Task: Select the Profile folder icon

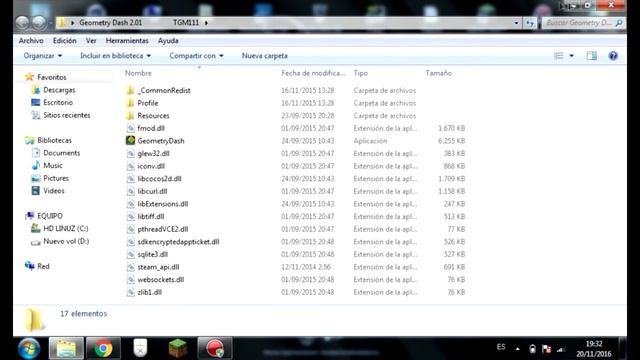Action: click(x=130, y=103)
